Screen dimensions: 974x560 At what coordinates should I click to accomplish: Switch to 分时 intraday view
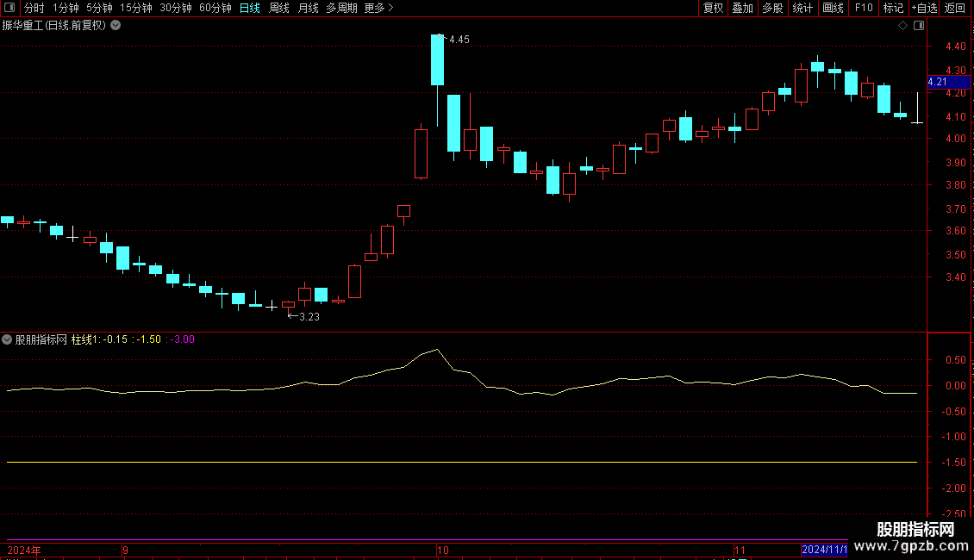click(34, 8)
